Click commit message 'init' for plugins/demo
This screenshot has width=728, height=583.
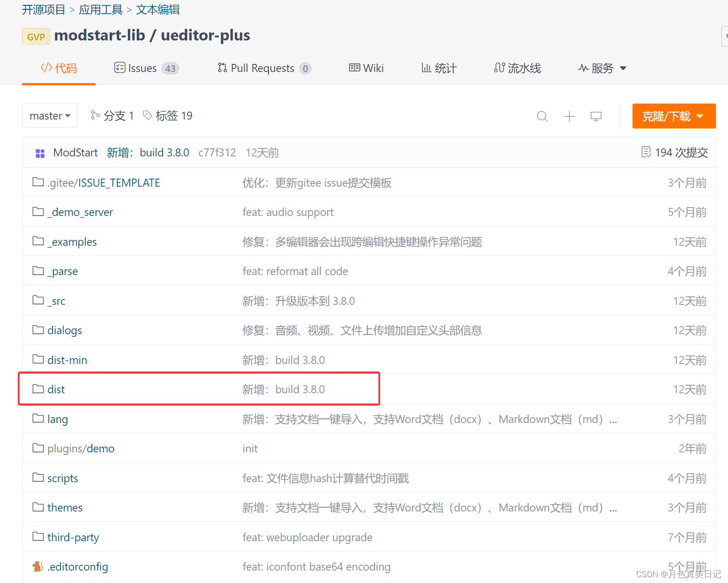[250, 448]
